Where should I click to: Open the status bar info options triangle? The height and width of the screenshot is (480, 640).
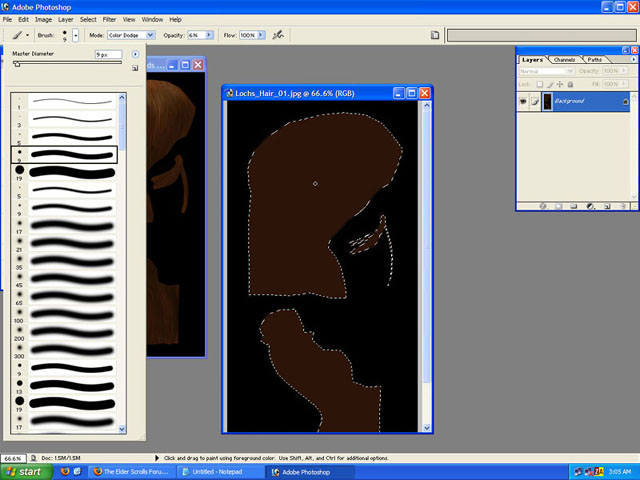pyautogui.click(x=156, y=458)
